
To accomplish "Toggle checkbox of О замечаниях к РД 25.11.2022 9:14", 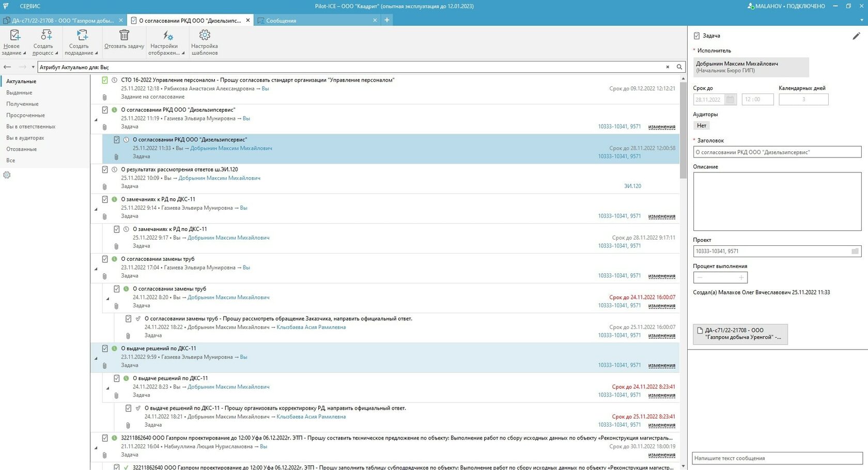I will 105,199.
